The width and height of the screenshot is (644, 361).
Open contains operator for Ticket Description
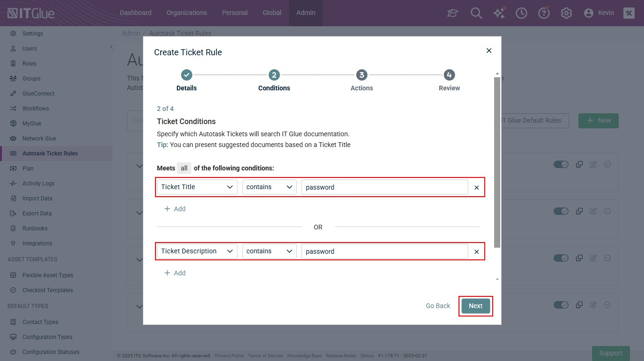tap(269, 251)
